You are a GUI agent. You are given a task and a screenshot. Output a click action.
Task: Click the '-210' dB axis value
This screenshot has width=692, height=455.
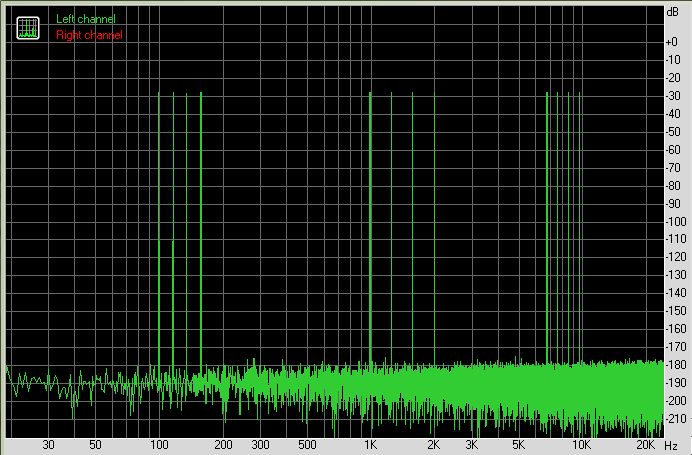coord(676,419)
